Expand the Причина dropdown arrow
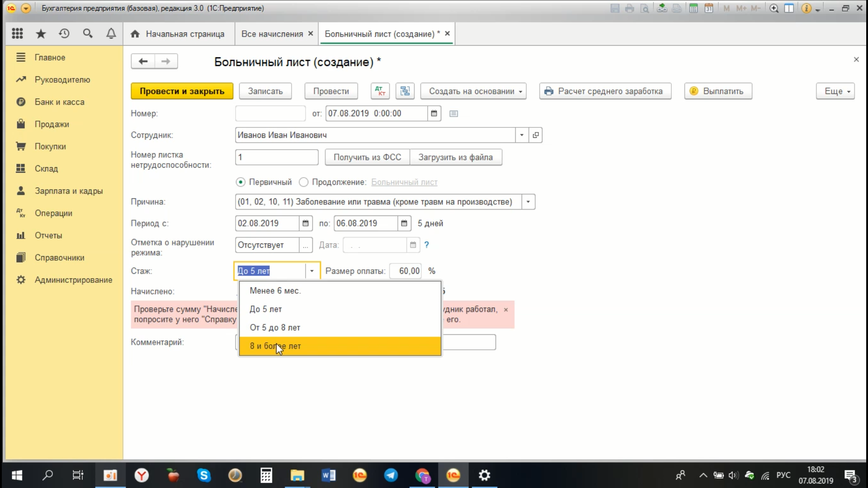This screenshot has width=868, height=488. tap(528, 202)
